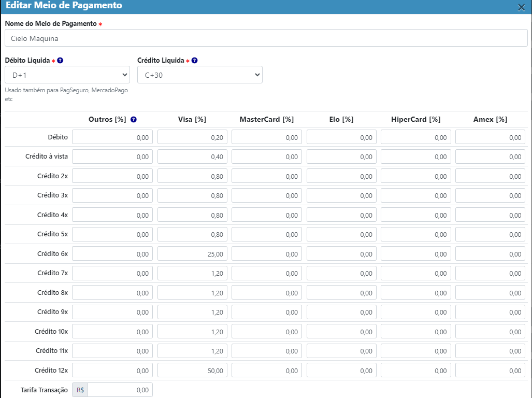Click the R$ currency prefix
Screen dimensions: 532x398
(x=80, y=390)
